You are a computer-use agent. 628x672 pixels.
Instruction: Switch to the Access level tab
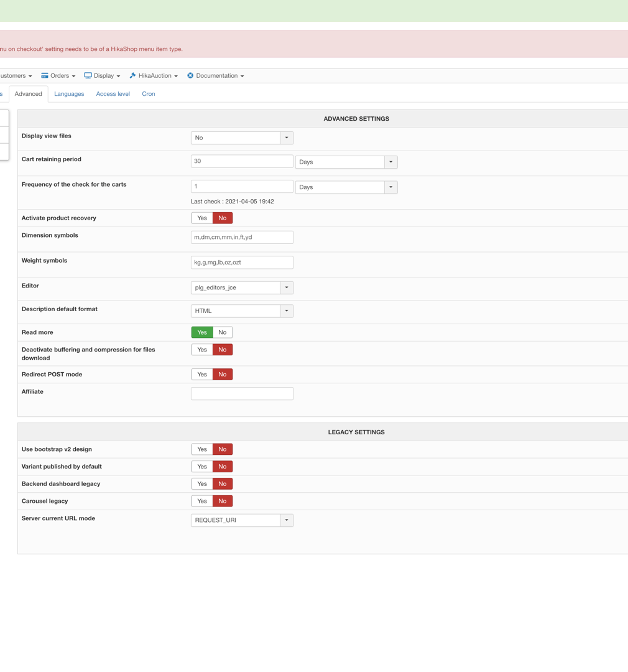[113, 94]
